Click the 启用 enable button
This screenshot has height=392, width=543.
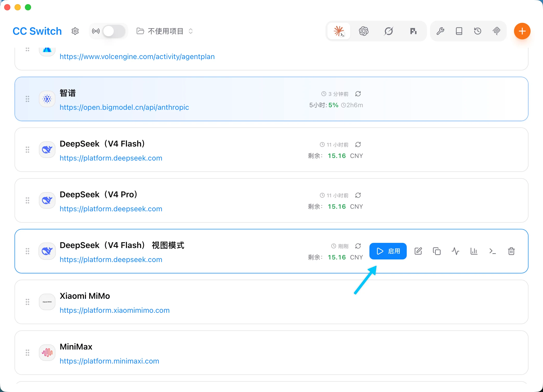pos(388,251)
